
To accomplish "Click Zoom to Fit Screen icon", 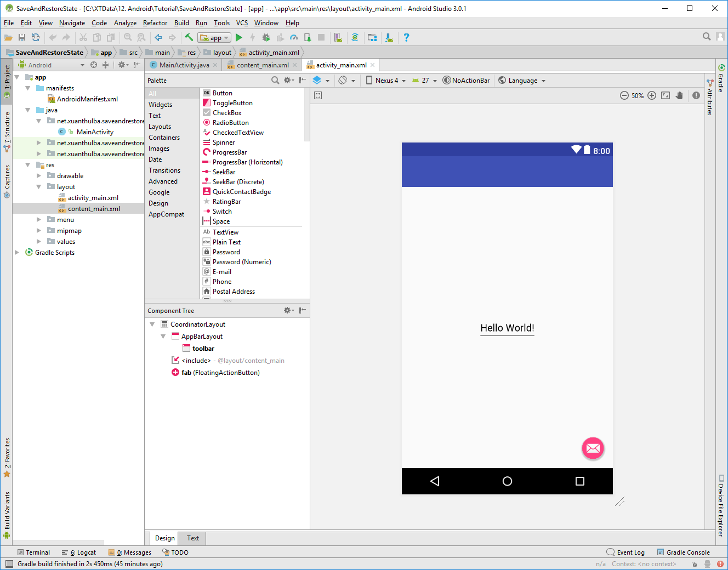I will [x=666, y=95].
